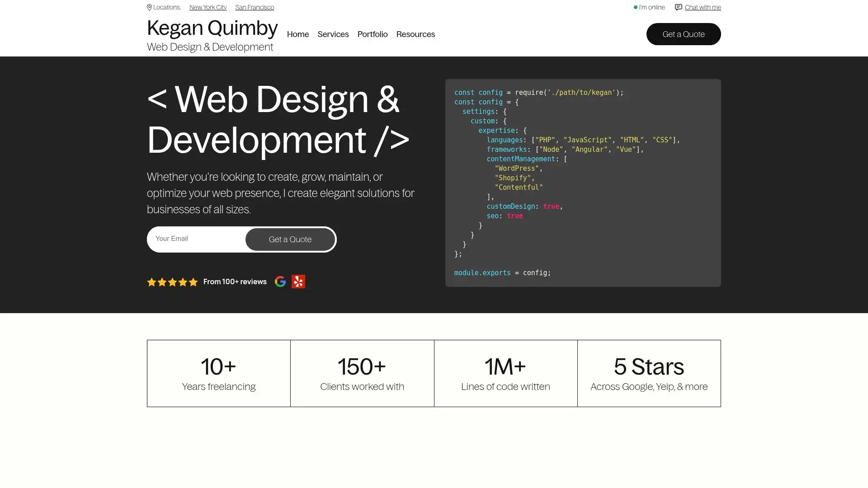This screenshot has height=488, width=868.
Task: Click the 150+ Clients worked with card
Action: pyautogui.click(x=362, y=373)
